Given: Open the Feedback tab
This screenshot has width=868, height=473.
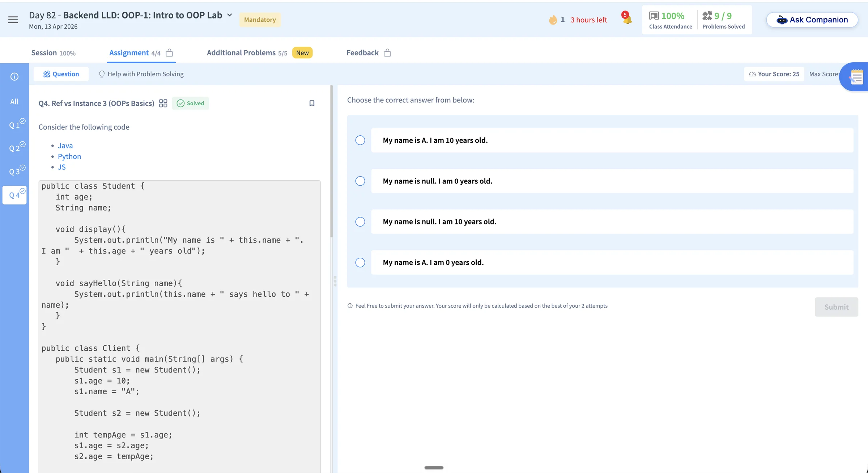Looking at the screenshot, I should 362,53.
